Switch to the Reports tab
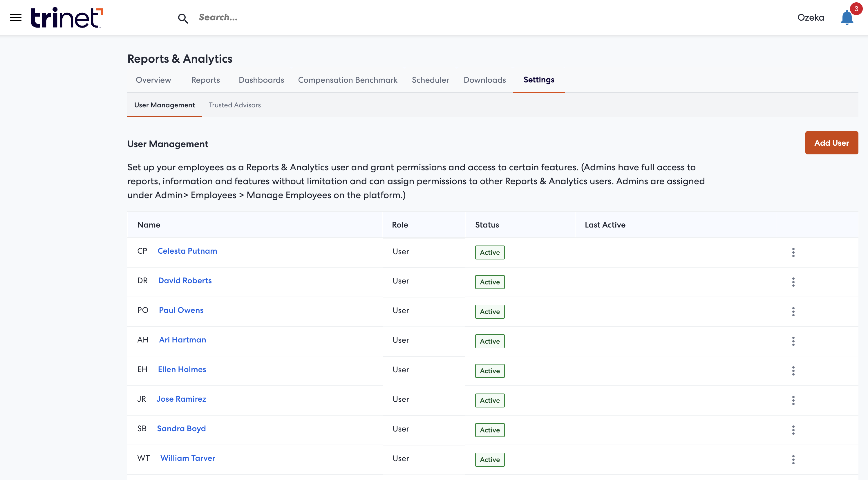 [206, 80]
